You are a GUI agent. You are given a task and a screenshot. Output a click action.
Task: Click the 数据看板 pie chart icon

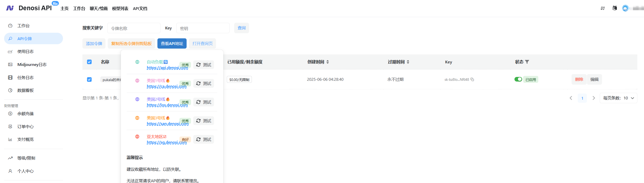tap(10, 90)
